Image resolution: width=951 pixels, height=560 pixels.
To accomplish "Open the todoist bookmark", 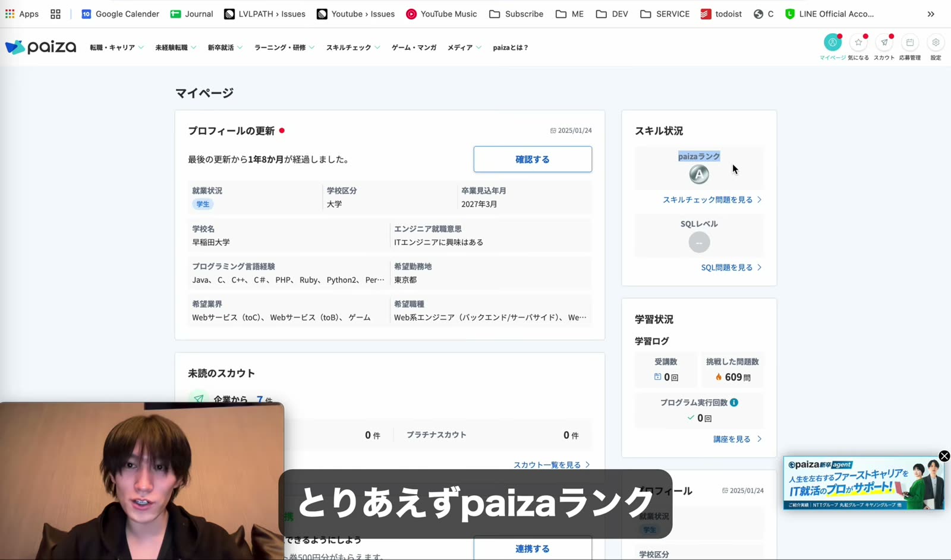I will click(721, 14).
